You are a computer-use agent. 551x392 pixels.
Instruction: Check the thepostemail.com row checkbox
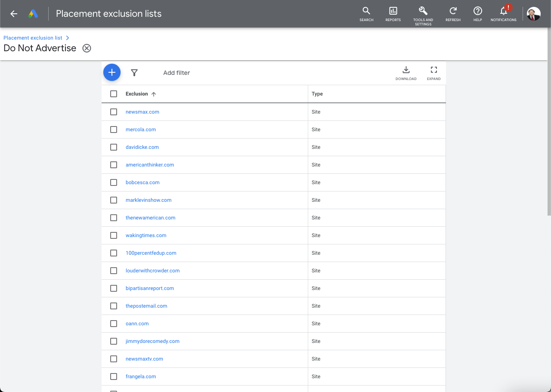click(114, 306)
